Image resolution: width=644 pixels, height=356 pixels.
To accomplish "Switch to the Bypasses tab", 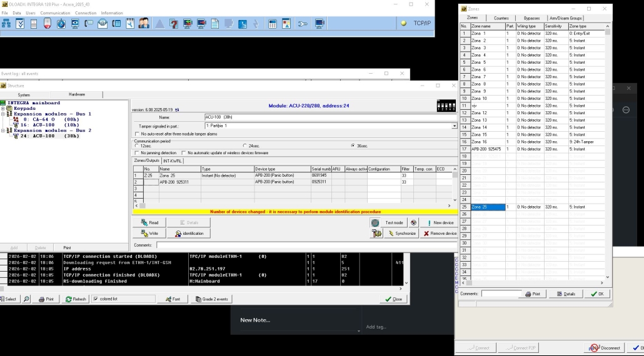I will pos(531,18).
